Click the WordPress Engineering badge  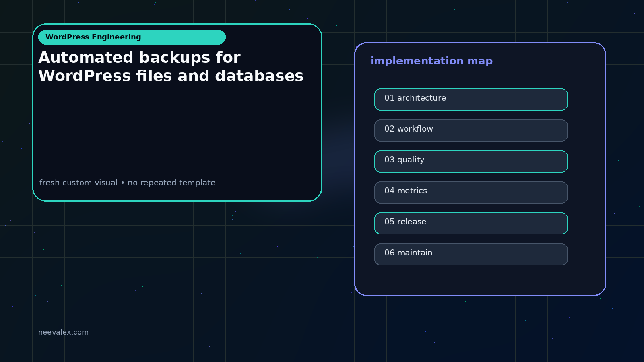pyautogui.click(x=132, y=37)
